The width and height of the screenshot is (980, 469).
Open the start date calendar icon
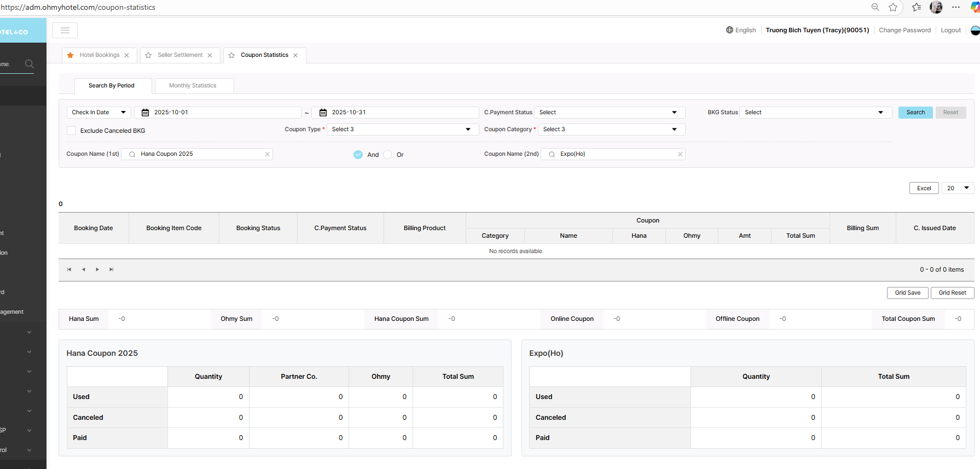146,113
